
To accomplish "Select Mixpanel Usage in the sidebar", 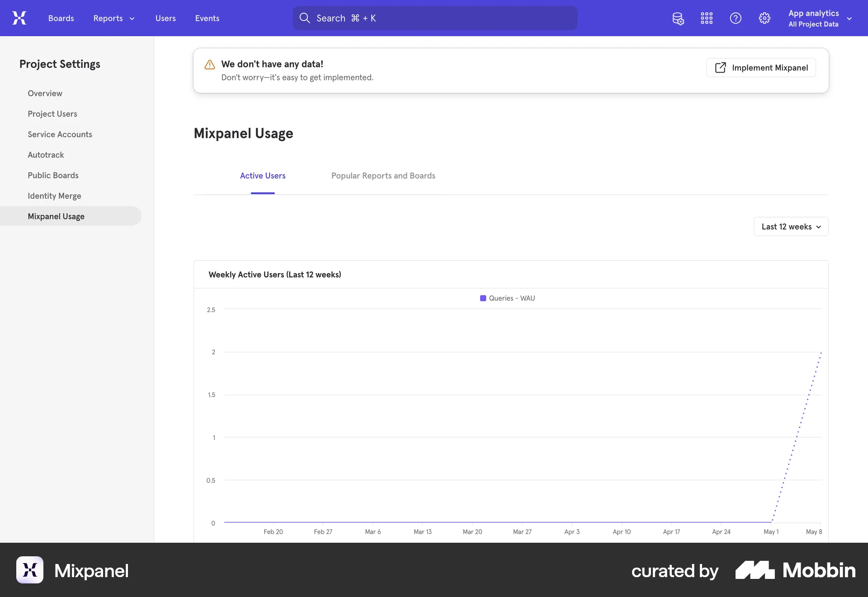I will tap(71, 216).
